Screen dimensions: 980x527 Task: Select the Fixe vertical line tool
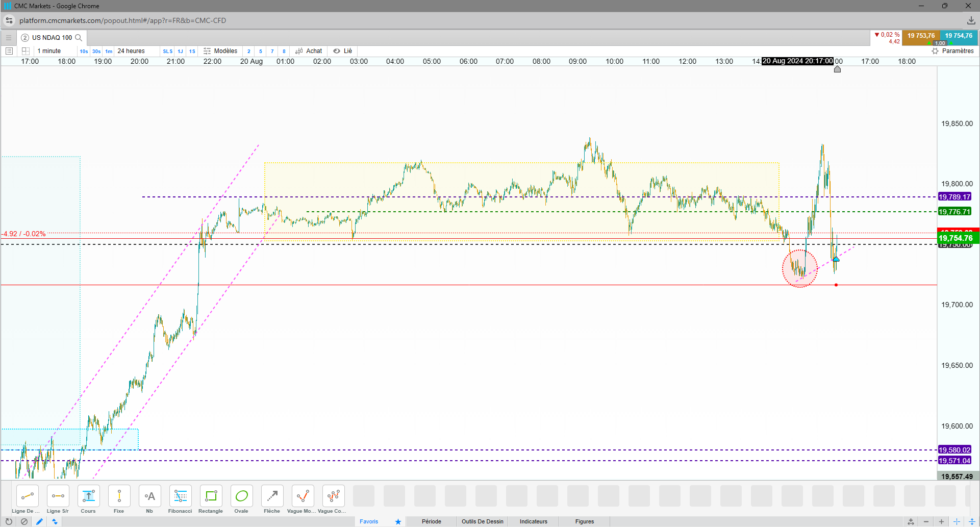119,496
